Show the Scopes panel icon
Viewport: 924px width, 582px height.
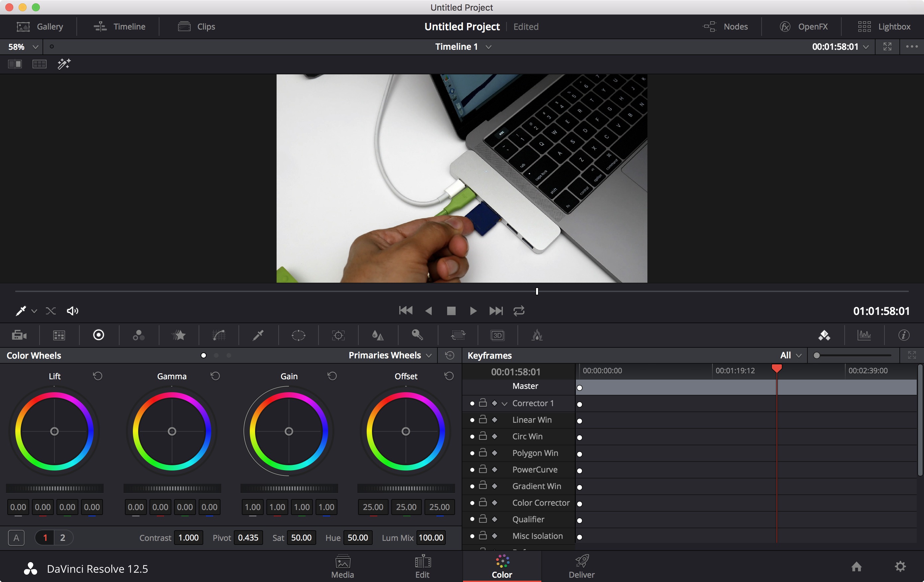(864, 335)
